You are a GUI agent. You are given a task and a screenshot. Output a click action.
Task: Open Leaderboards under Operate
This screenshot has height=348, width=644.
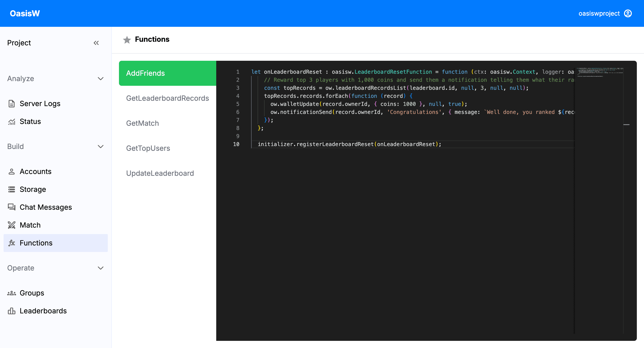55,311
